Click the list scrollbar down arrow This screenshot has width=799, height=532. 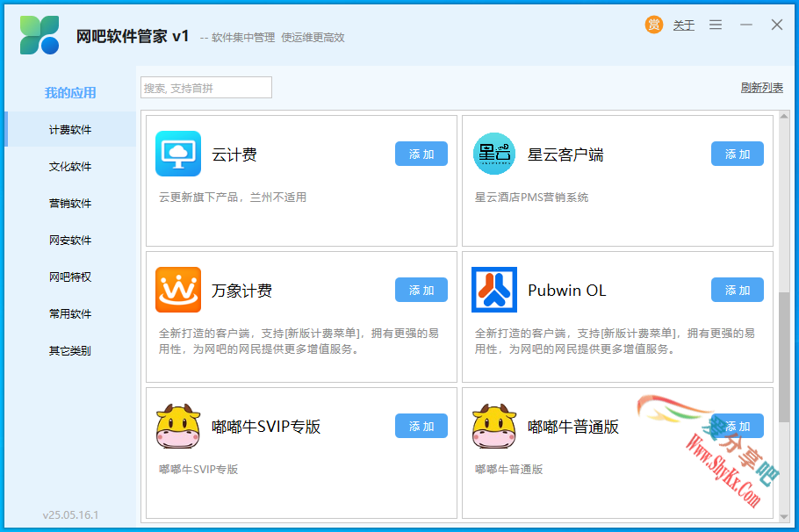(x=784, y=517)
